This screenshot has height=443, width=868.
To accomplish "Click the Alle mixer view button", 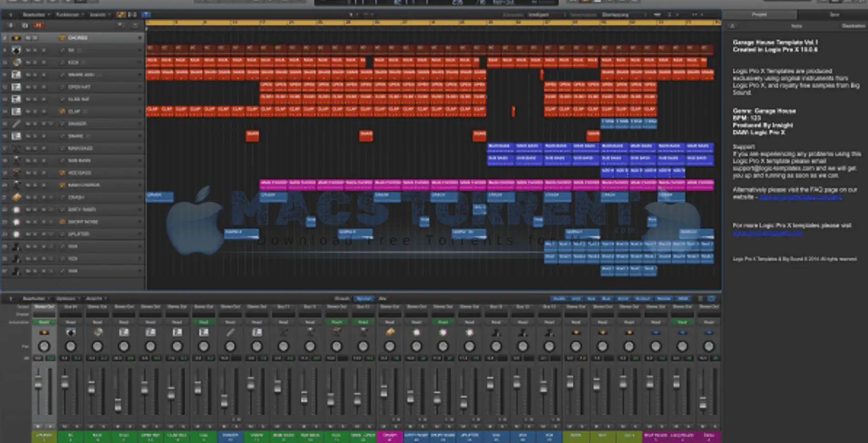I will pyautogui.click(x=382, y=298).
